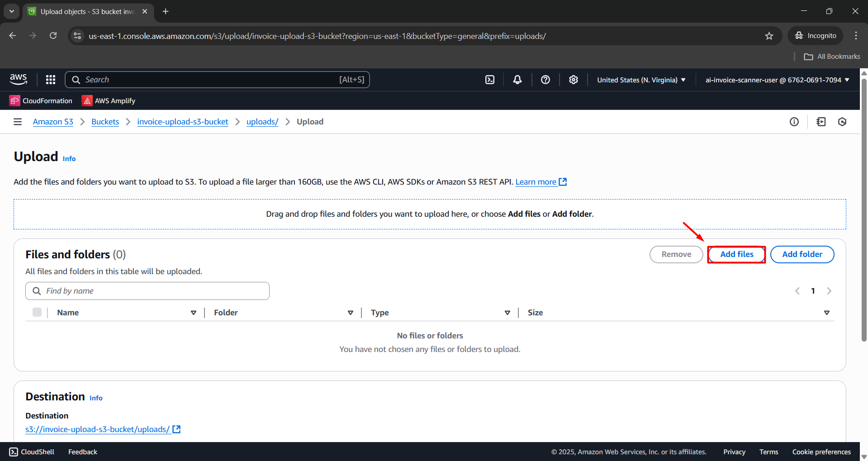Open the Learn more link
The width and height of the screenshot is (868, 461).
[x=537, y=181]
